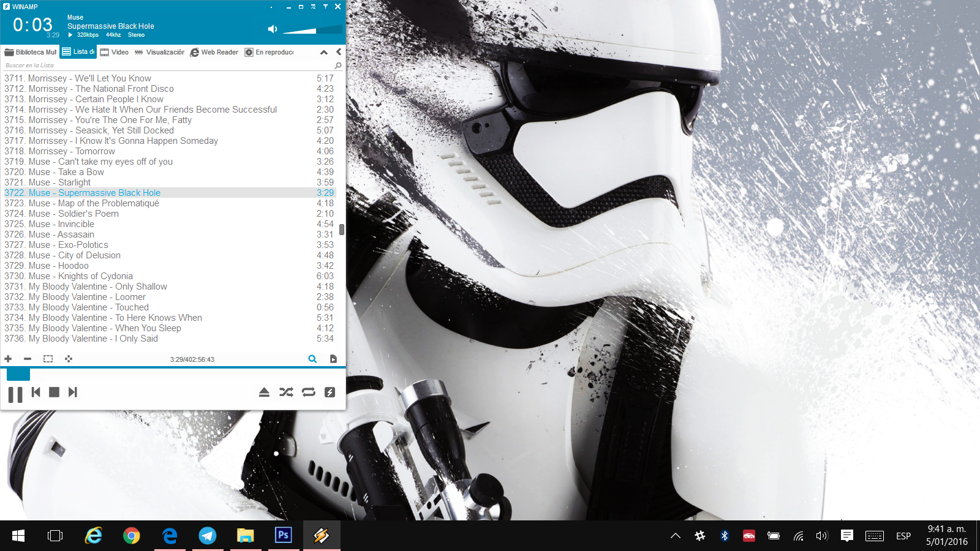The image size is (980, 551).
Task: Select Muse - Starlight
Action: click(169, 182)
